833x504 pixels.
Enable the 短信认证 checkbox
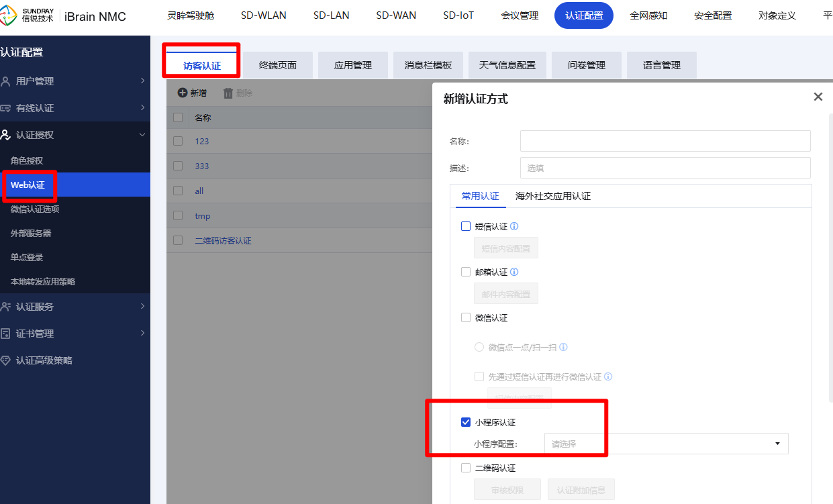466,227
